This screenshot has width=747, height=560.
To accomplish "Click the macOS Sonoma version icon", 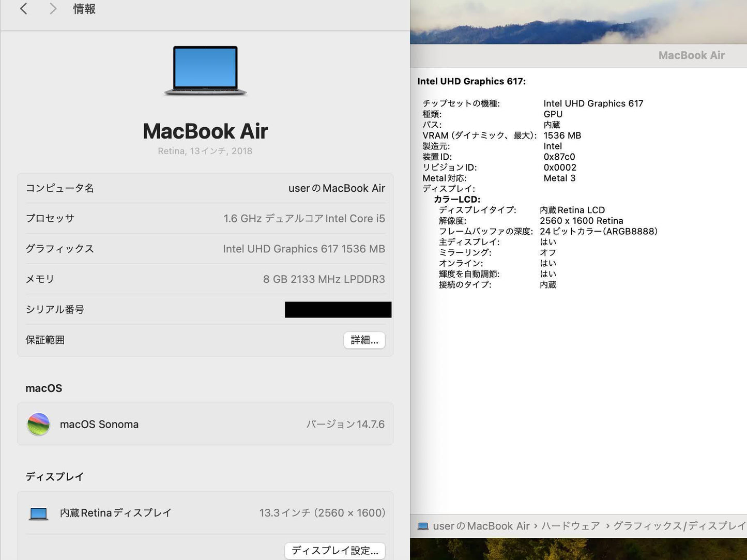I will pos(38,424).
